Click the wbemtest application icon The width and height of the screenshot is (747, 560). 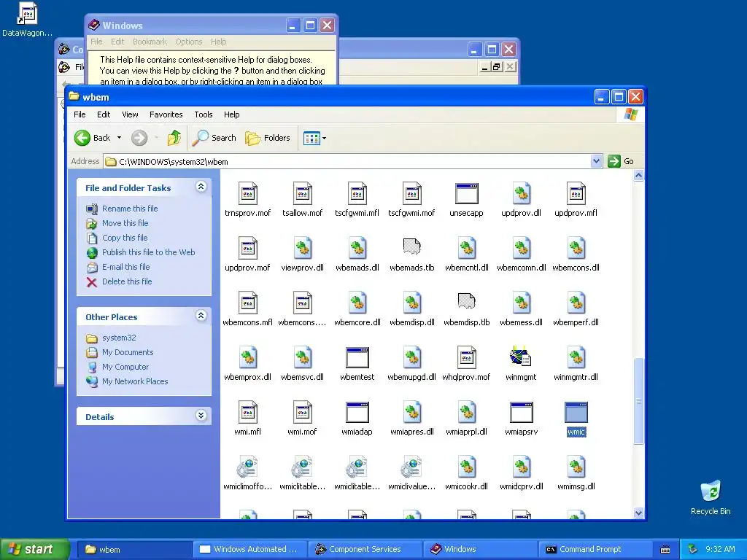click(357, 357)
